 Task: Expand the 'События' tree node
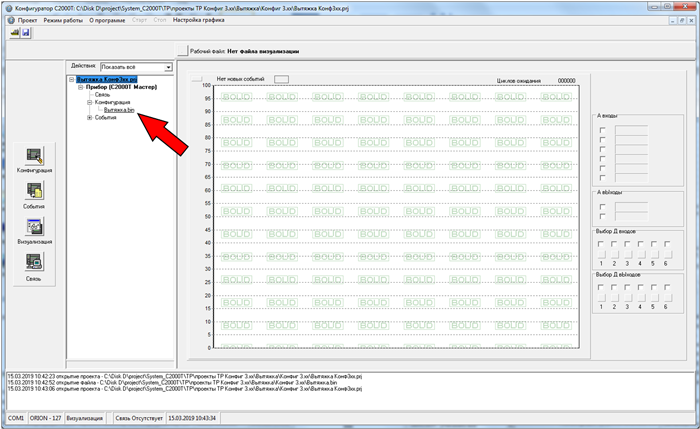coord(89,118)
